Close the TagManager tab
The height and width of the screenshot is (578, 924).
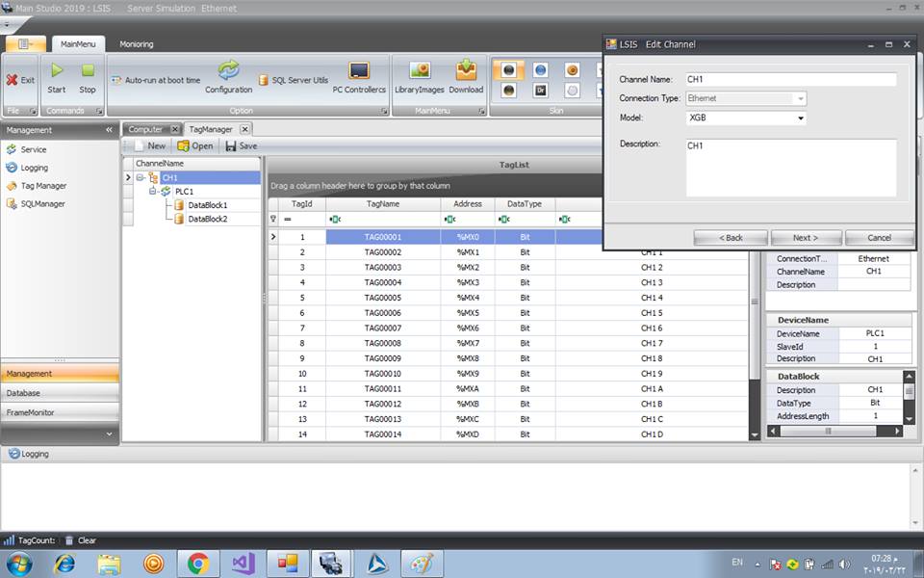pyautogui.click(x=244, y=129)
